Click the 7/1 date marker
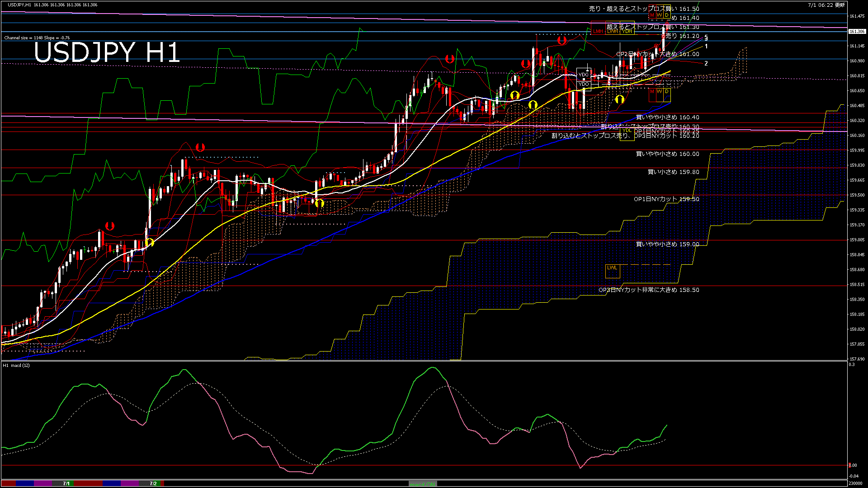868x488 pixels. [x=66, y=483]
